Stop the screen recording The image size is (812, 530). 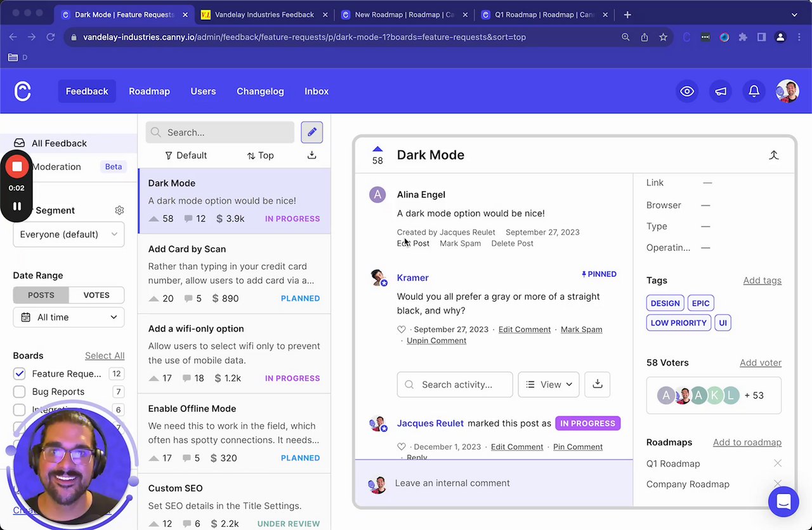[17, 167]
